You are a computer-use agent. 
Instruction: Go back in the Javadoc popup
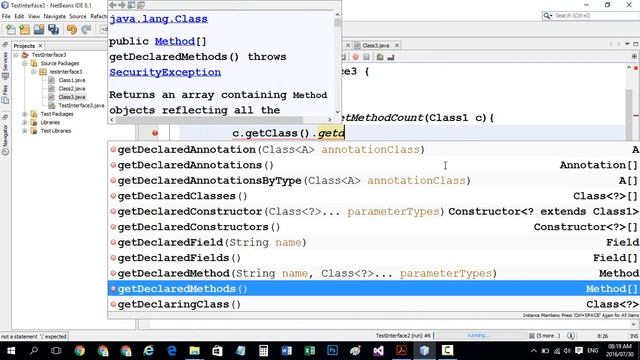click(x=112, y=5)
